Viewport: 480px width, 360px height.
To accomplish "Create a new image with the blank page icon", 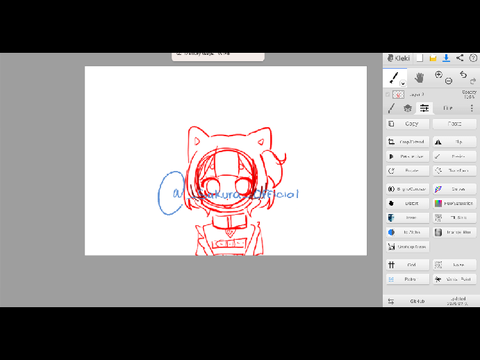I will point(420,58).
